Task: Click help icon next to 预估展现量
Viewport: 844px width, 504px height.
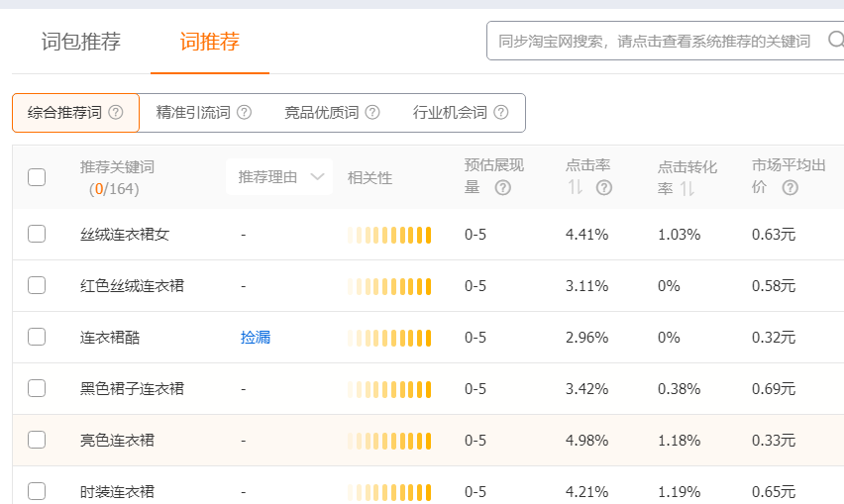Action: 502,188
